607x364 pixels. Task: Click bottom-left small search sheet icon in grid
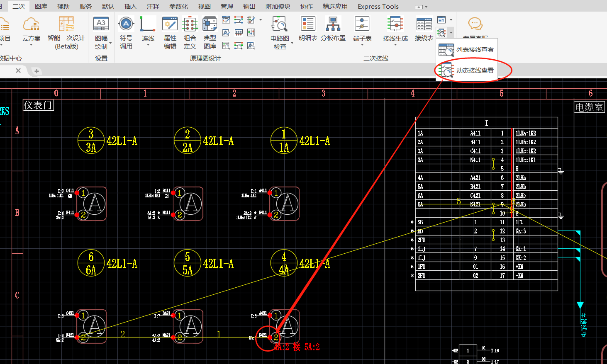(x=226, y=45)
